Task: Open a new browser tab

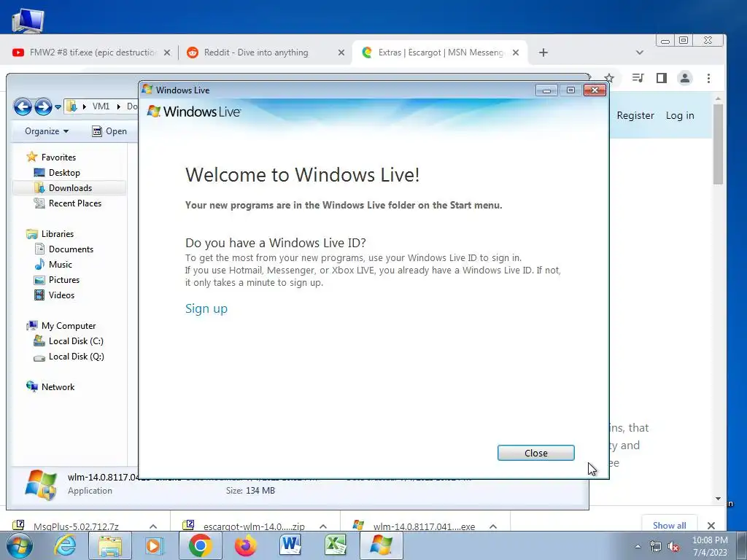Action: pos(543,52)
